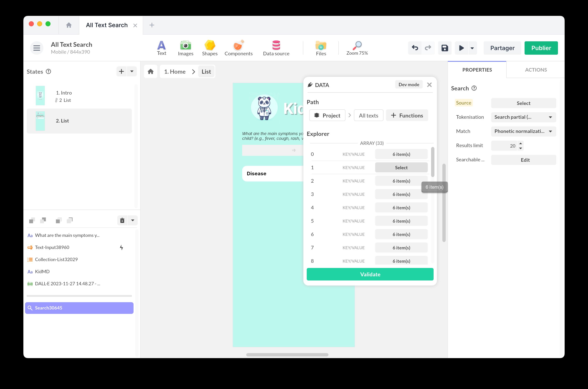The height and width of the screenshot is (389, 588).
Task: Enable Dev mode in the DATA panel
Action: coord(409,84)
